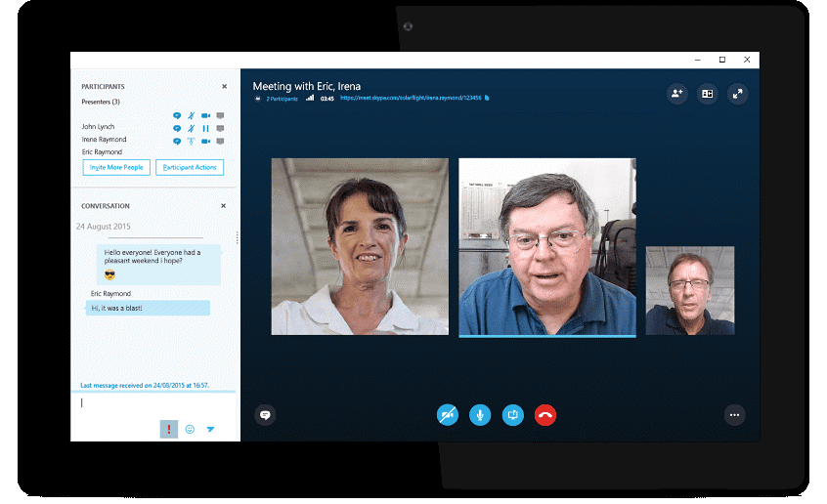This screenshot has height=504, width=827.
Task: Copy the meeting link with the copy icon
Action: point(487,98)
